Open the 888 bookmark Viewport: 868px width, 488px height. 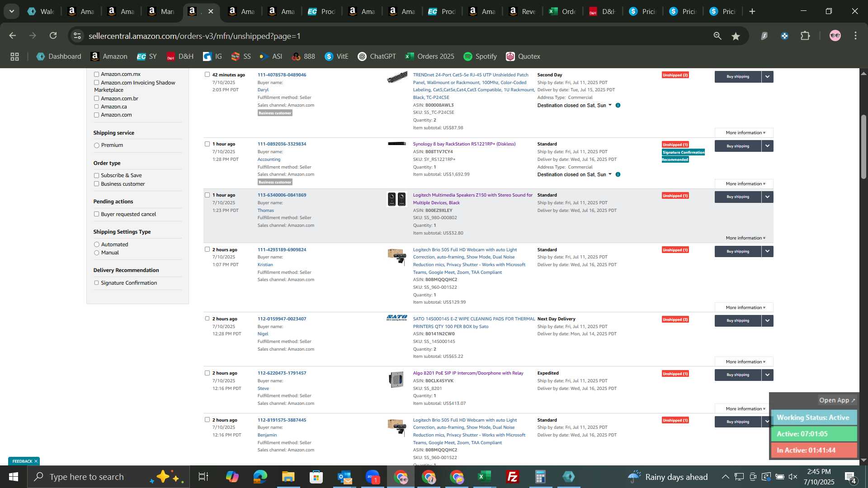(x=303, y=56)
